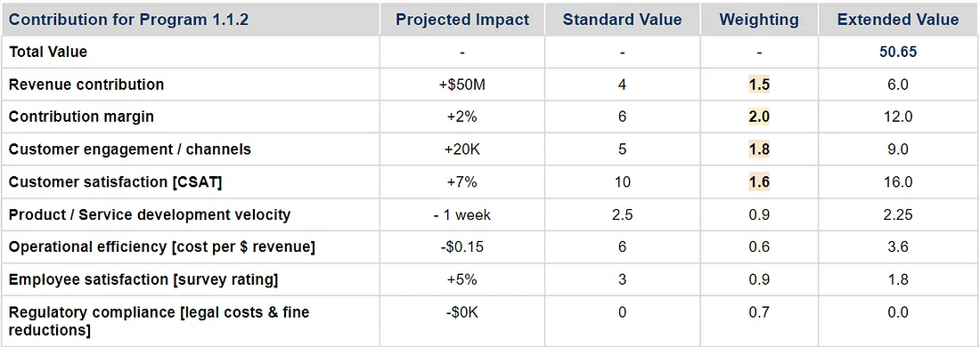The width and height of the screenshot is (980, 347).
Task: Select the - 1 week projected impact cell
Action: pos(461,214)
